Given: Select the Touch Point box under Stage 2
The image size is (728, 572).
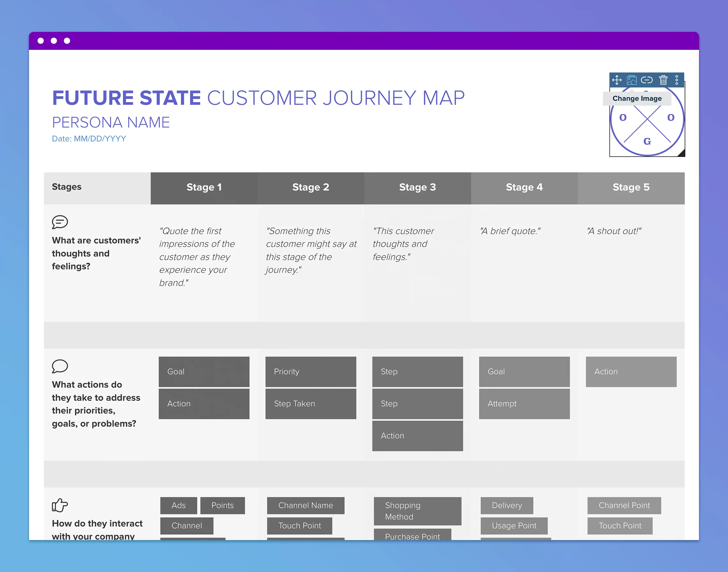Looking at the screenshot, I should coord(300,525).
